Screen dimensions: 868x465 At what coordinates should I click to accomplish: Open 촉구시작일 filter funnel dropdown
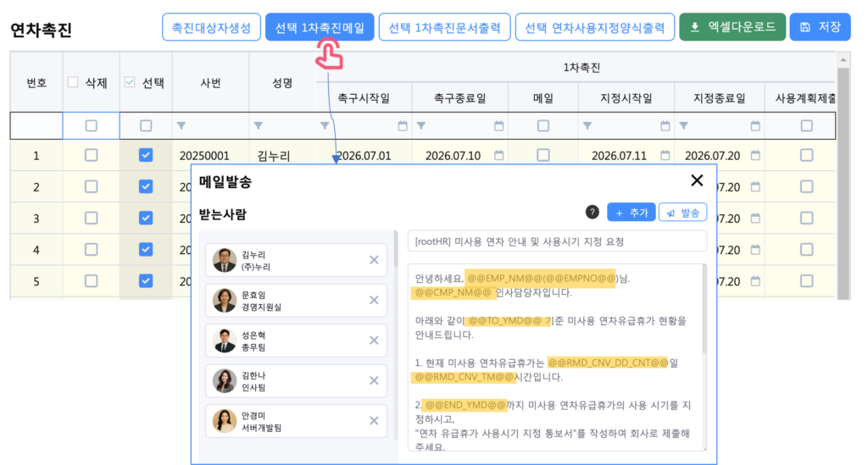(325, 126)
